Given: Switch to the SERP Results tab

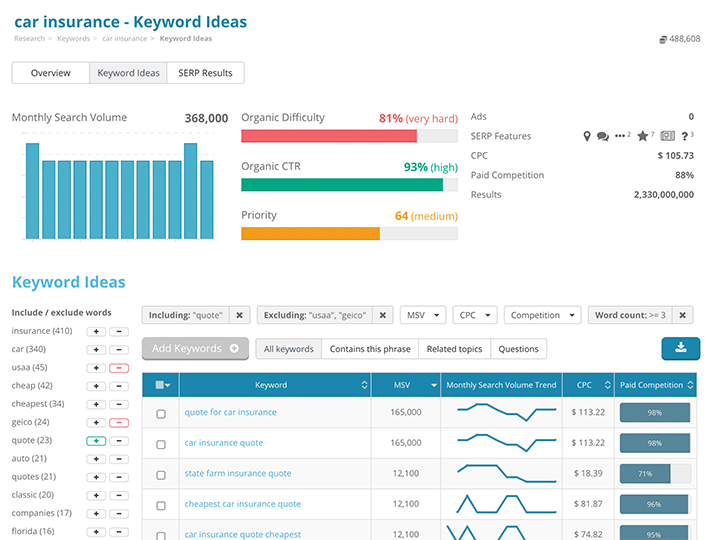Looking at the screenshot, I should click(205, 73).
